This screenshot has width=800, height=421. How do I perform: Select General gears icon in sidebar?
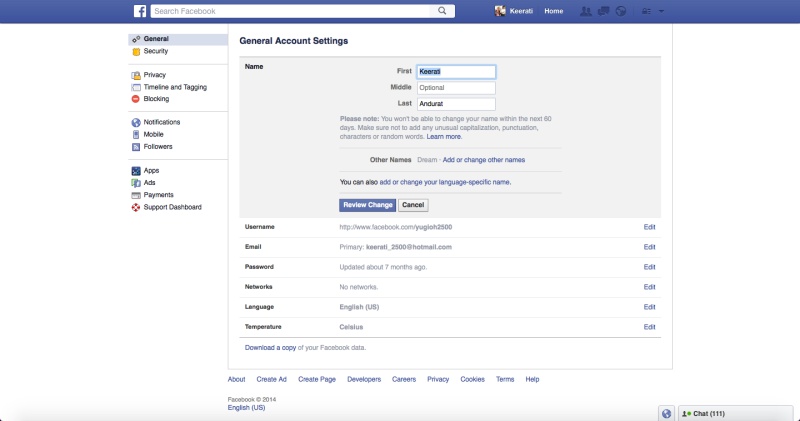(136, 39)
